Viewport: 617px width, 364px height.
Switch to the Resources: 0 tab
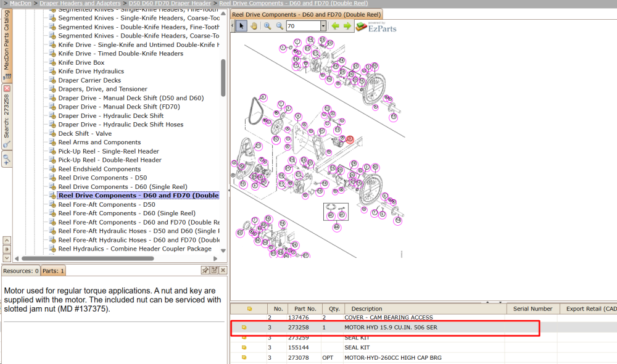[20, 271]
